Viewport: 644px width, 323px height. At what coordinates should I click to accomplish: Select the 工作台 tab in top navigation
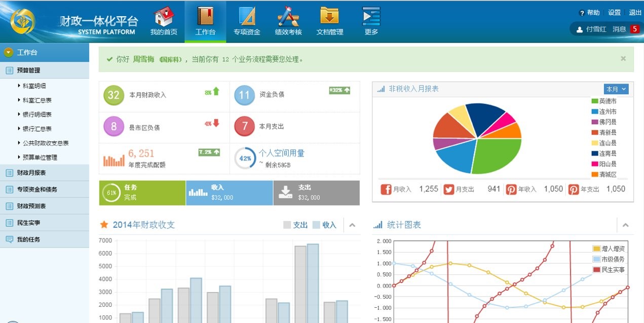[205, 21]
